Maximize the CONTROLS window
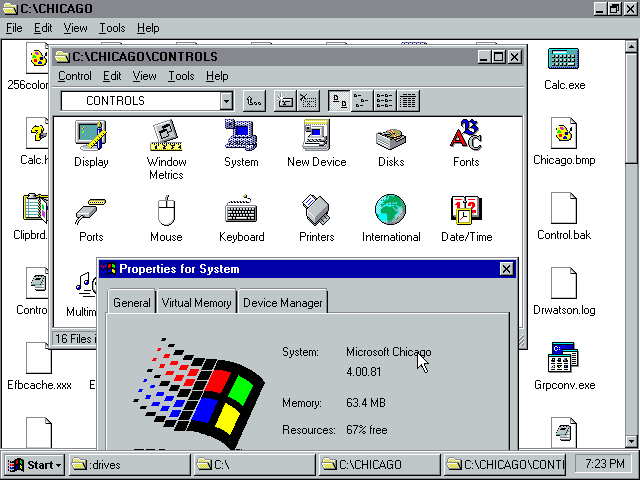The image size is (640, 480). pos(498,57)
